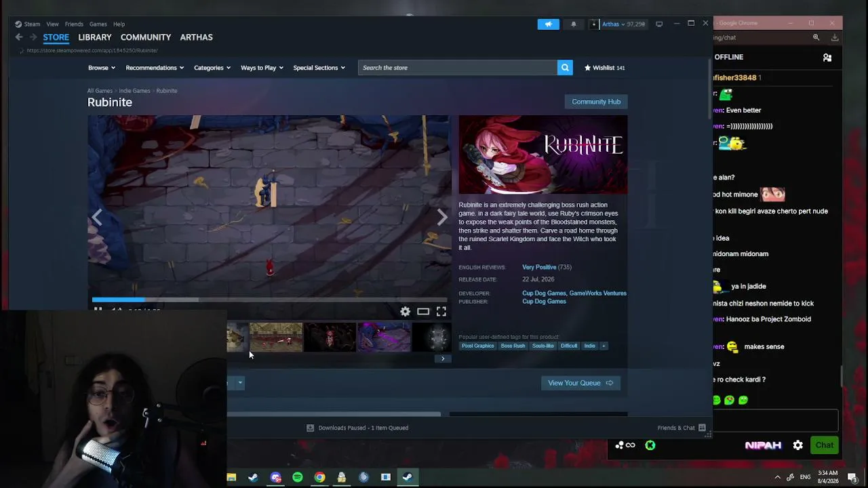This screenshot has width=868, height=488.
Task: Click into the Search the store field
Action: point(458,68)
